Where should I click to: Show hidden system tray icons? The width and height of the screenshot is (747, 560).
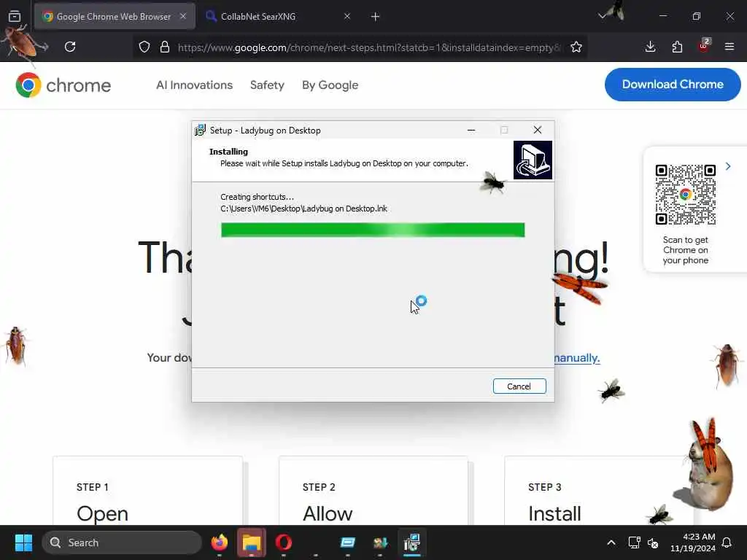coord(611,542)
